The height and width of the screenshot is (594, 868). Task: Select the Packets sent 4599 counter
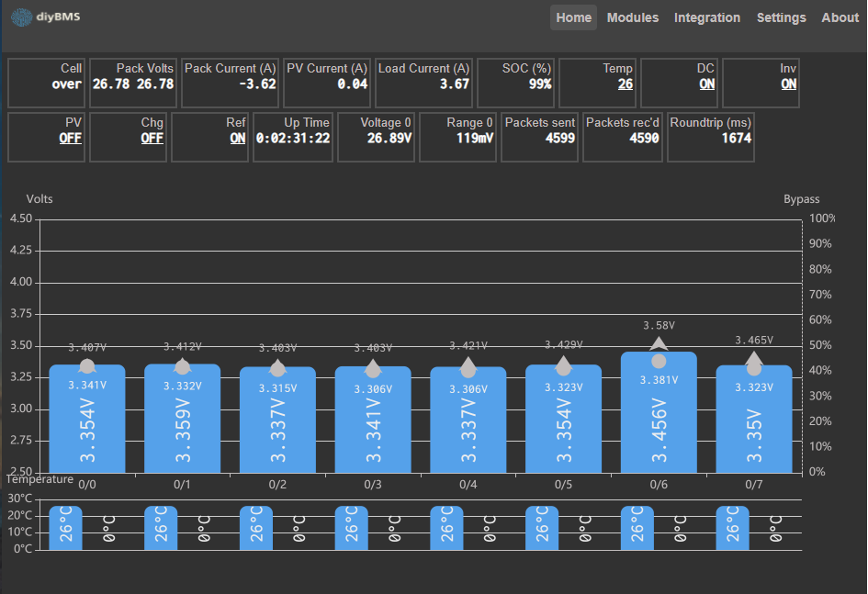click(560, 139)
